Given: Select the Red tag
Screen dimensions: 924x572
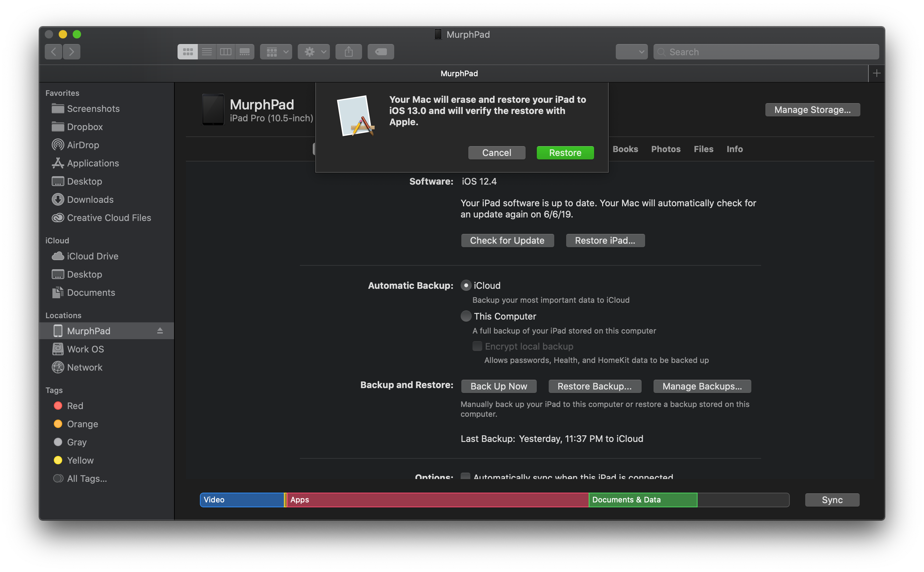Looking at the screenshot, I should [107, 406].
